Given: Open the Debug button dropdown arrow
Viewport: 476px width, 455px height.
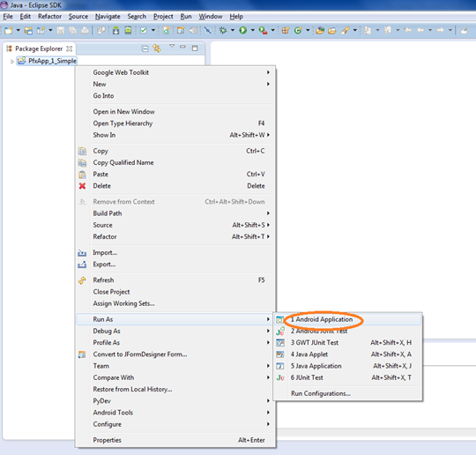Looking at the screenshot, I should click(x=233, y=30).
